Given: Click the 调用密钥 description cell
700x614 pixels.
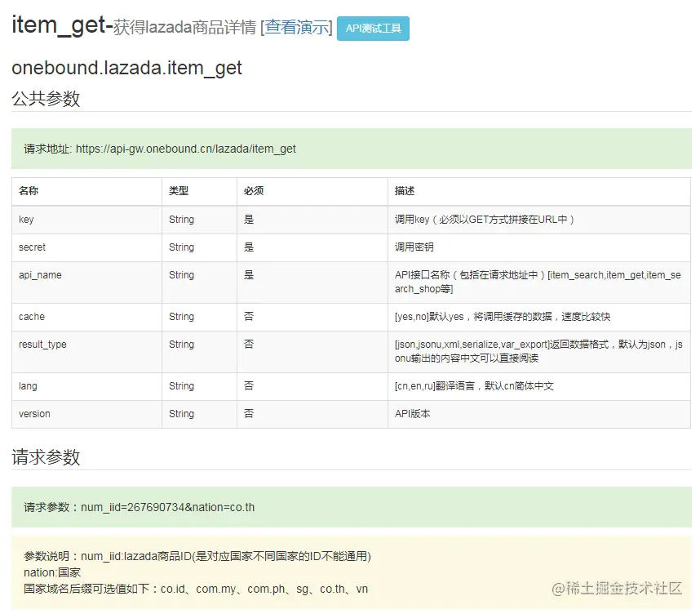Looking at the screenshot, I should point(539,247).
